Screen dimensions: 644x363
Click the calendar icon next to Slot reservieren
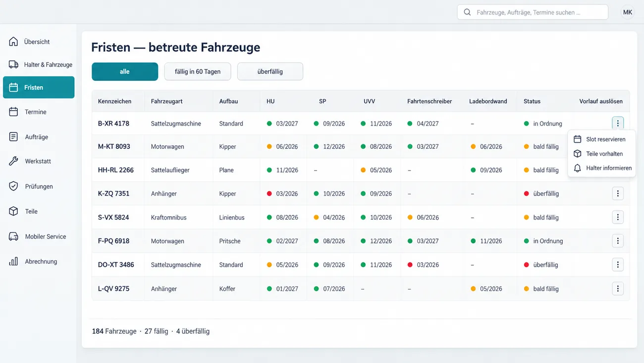coord(577,139)
